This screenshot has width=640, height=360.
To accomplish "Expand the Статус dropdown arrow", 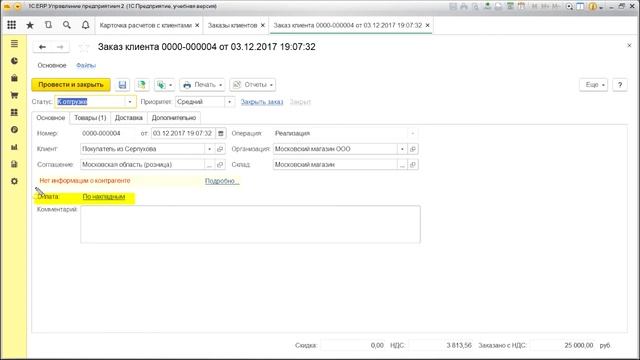I will [x=130, y=102].
